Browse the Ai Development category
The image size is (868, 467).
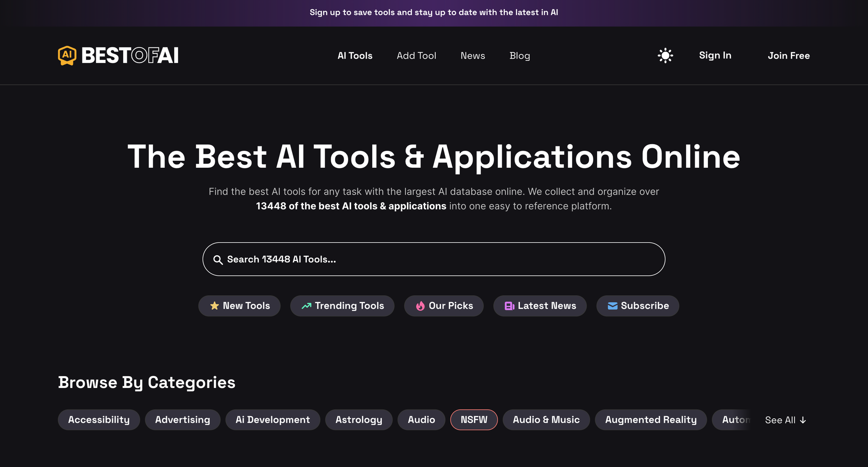pyautogui.click(x=273, y=420)
